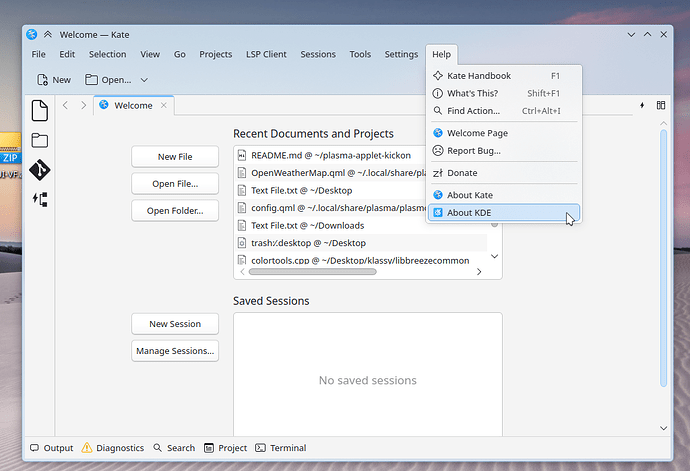The height and width of the screenshot is (471, 690).
Task: Click the Open Folder... button
Action: click(175, 210)
